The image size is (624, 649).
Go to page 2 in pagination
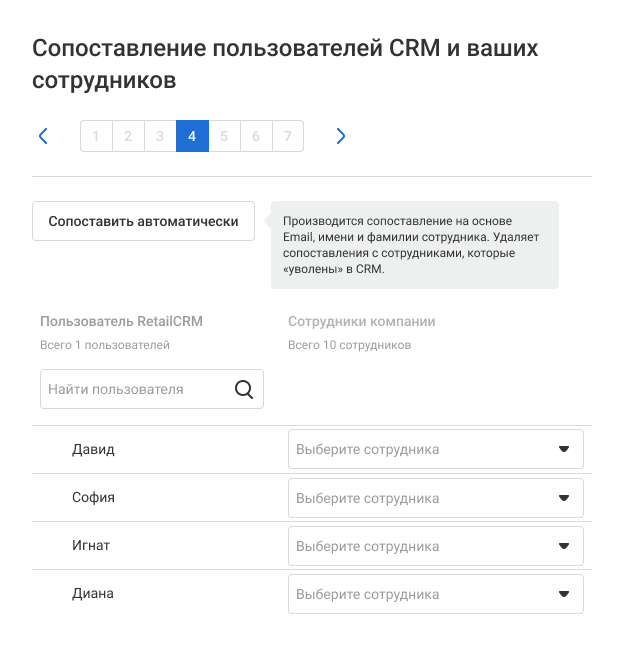128,136
